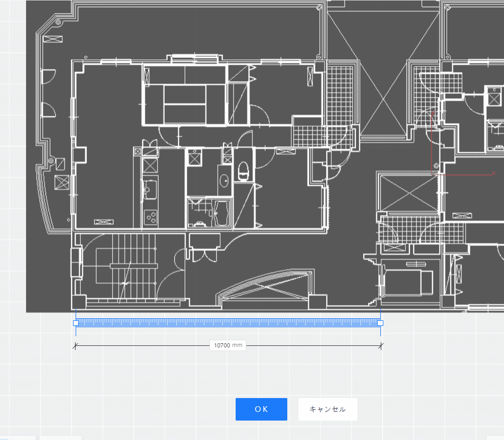
Task: Grab the left handle of the blue ruler
Action: pos(76,323)
